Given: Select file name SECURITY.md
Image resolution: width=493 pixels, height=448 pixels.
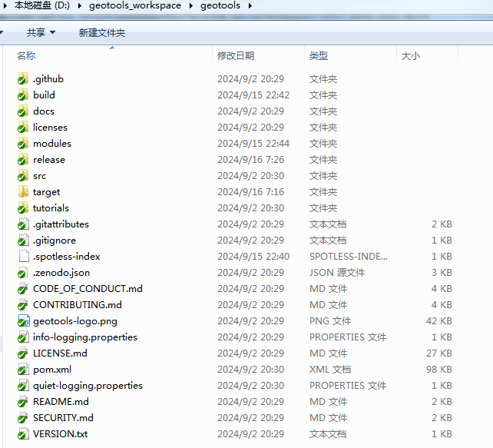Looking at the screenshot, I should tap(63, 418).
